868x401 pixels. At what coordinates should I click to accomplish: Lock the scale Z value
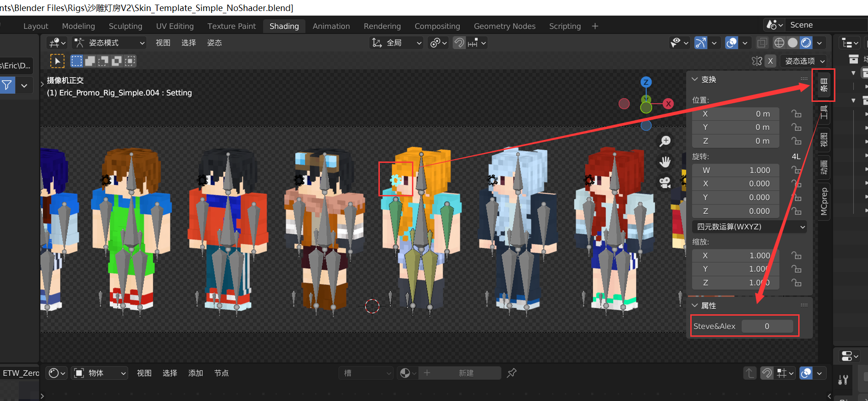tap(796, 283)
